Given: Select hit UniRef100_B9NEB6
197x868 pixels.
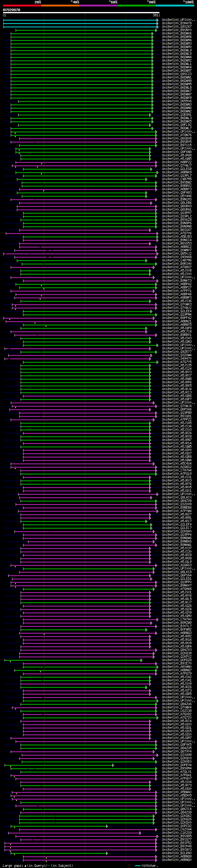Looking at the screenshot, I should point(177,507).
